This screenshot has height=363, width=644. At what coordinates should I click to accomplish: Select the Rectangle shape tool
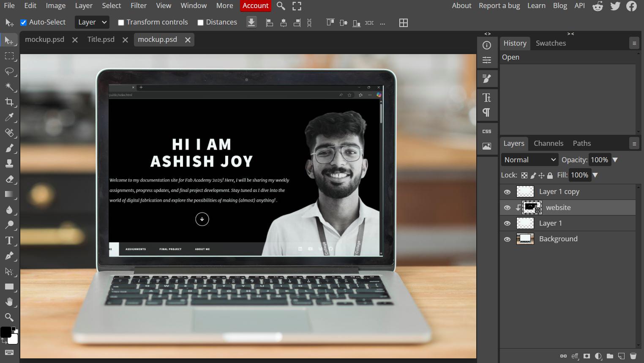click(9, 287)
